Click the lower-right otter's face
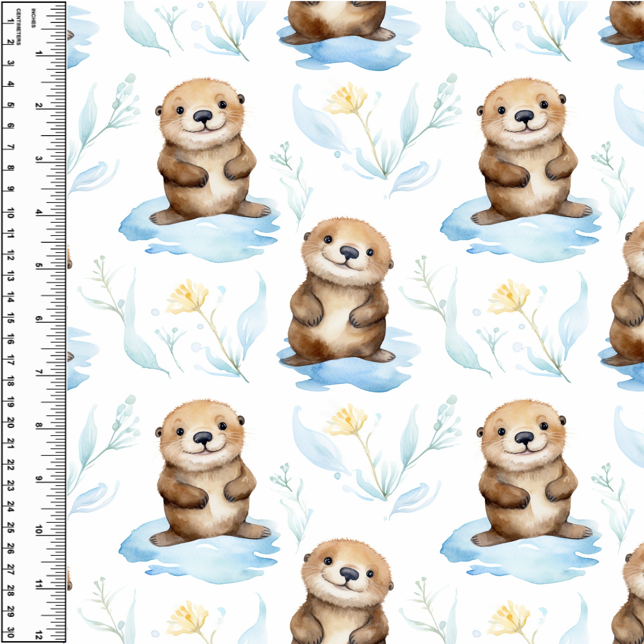 tap(523, 435)
